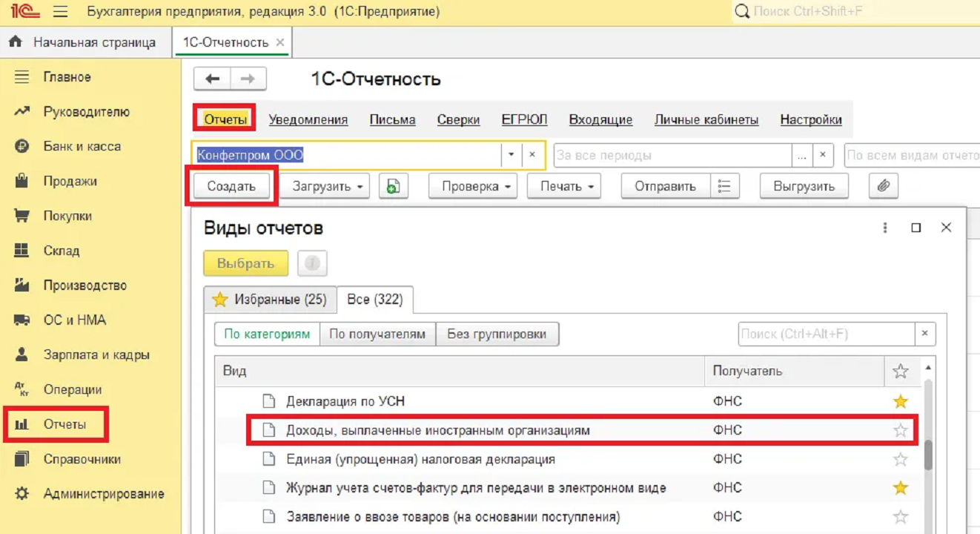This screenshot has width=980, height=534.
Task: Click the Выгрузить button
Action: click(804, 186)
